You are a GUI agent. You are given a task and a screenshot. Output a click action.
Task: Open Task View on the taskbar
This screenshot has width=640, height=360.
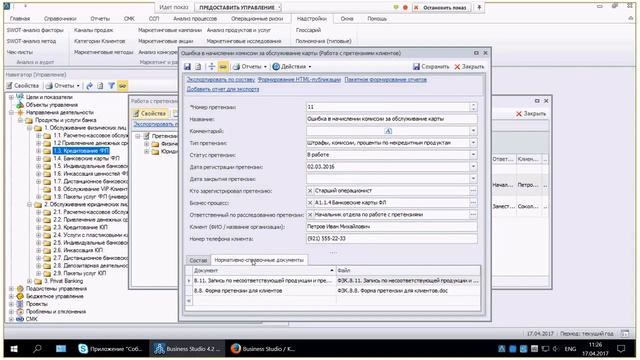[61, 349]
